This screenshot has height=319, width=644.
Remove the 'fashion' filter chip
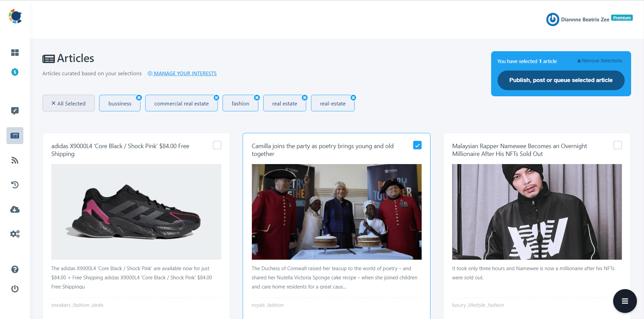pyautogui.click(x=257, y=97)
